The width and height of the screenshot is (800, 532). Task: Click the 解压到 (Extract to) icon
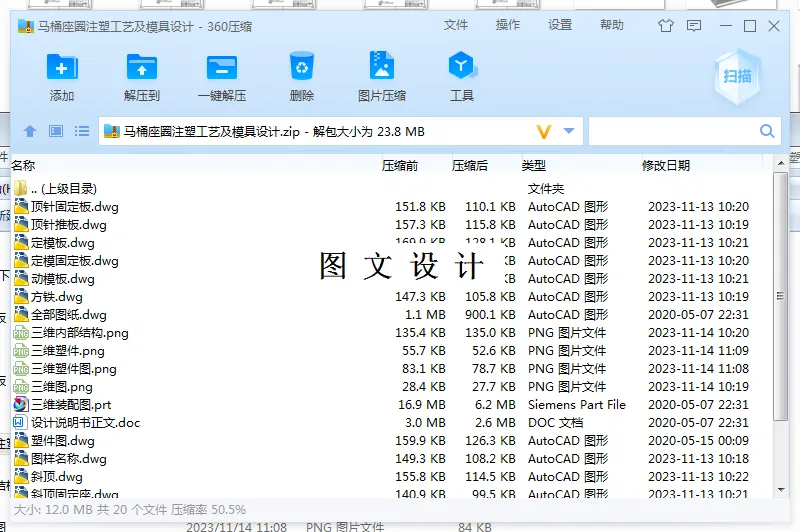(x=142, y=67)
